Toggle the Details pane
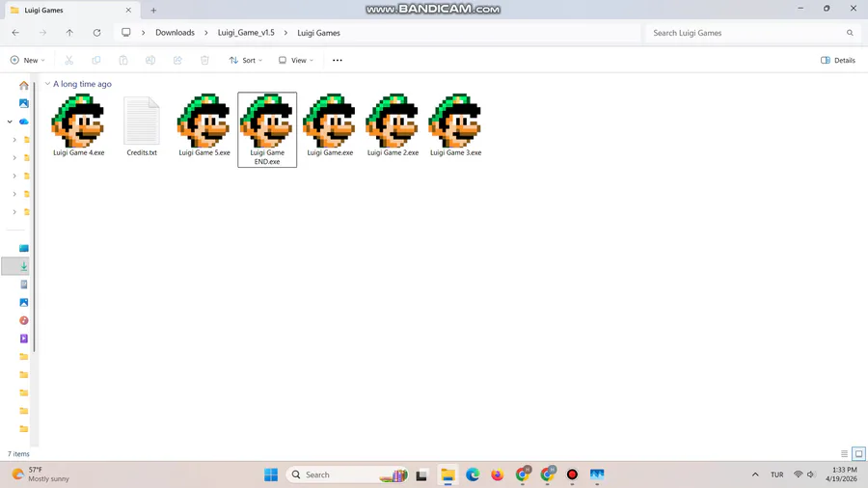Image resolution: width=868 pixels, height=488 pixels. click(838, 61)
